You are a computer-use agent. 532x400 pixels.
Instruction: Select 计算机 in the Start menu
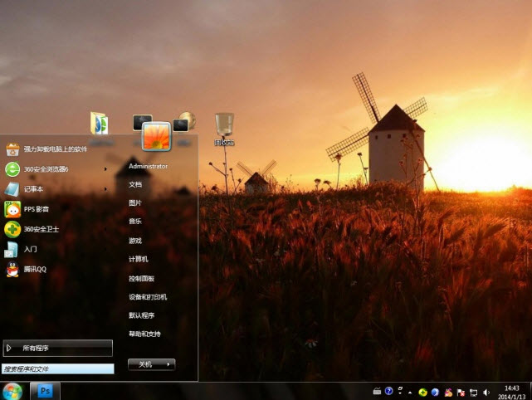coord(138,259)
